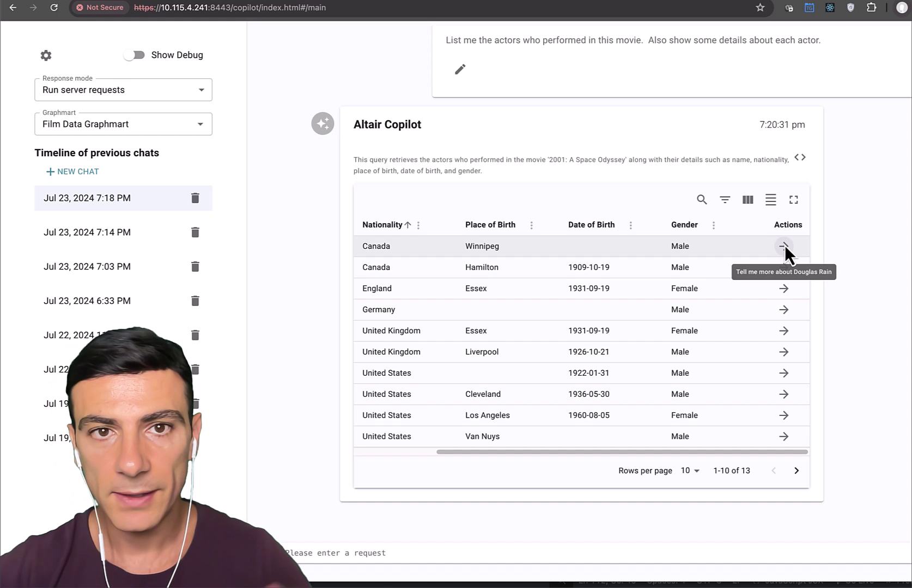Viewport: 912px width, 588px height.
Task: Start a new chat with NEW CHAT
Action: pyautogui.click(x=72, y=171)
